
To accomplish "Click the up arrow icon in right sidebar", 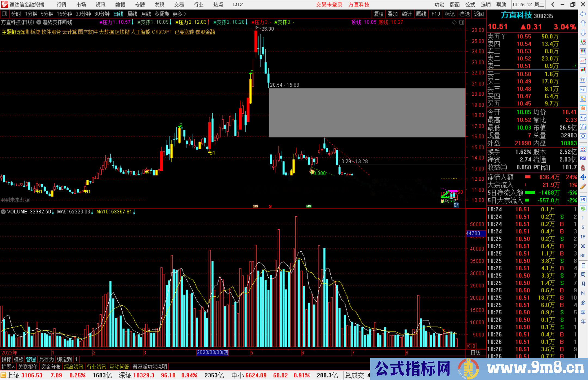I will [583, 23].
